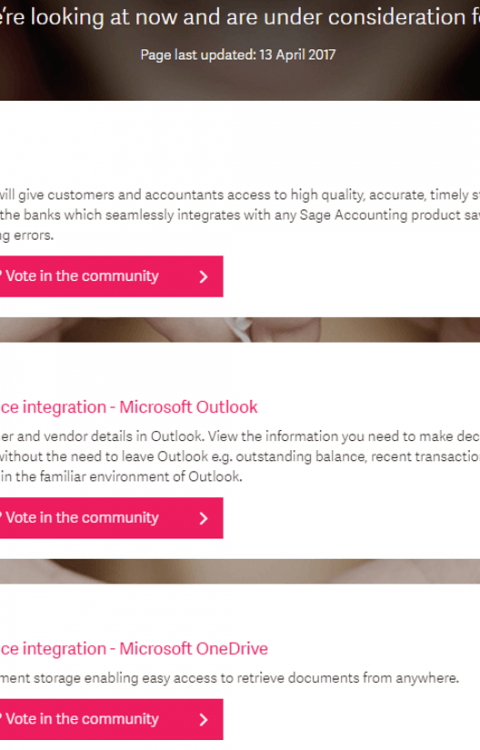The width and height of the screenshot is (480, 750).
Task: Open the Microsoft OneDrive integration heading link
Action: click(134, 649)
